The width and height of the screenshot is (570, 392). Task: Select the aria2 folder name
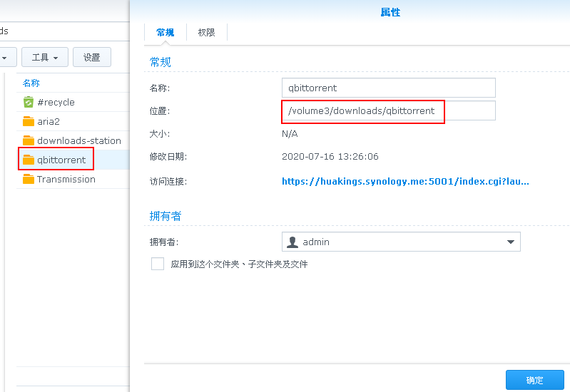point(49,121)
